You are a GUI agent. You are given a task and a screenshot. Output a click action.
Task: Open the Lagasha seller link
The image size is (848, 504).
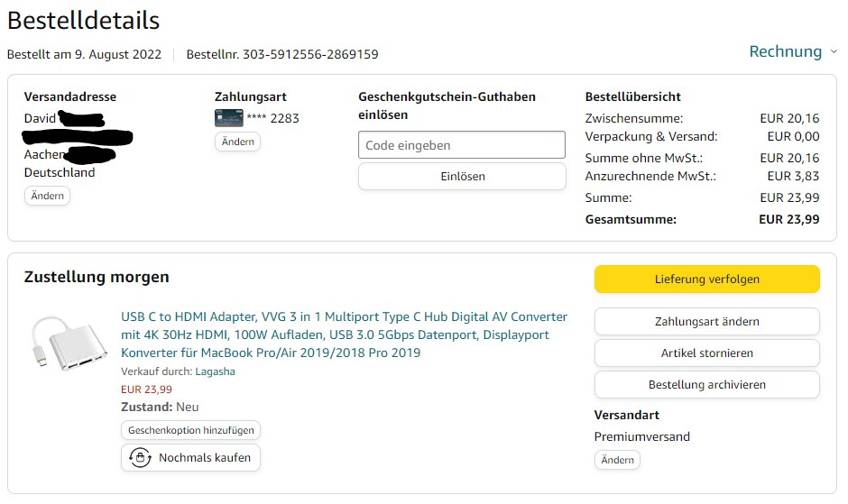point(215,371)
